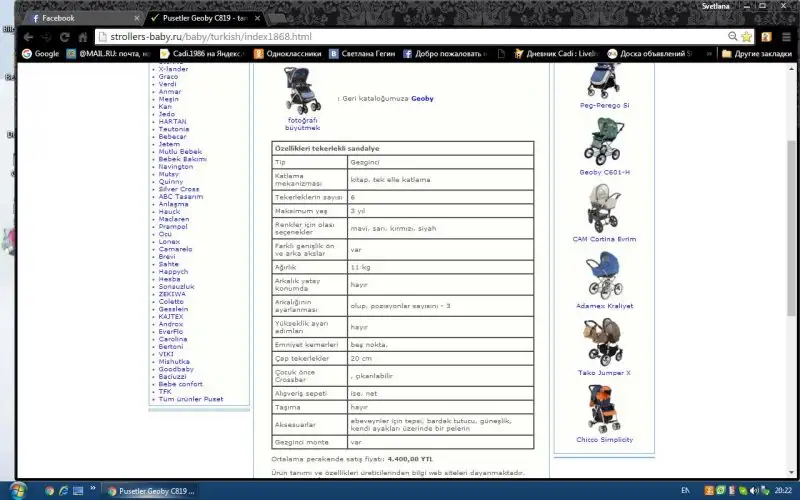The width and height of the screenshot is (800, 500).
Task: Follow the Geoby catalog link
Action: (422, 98)
